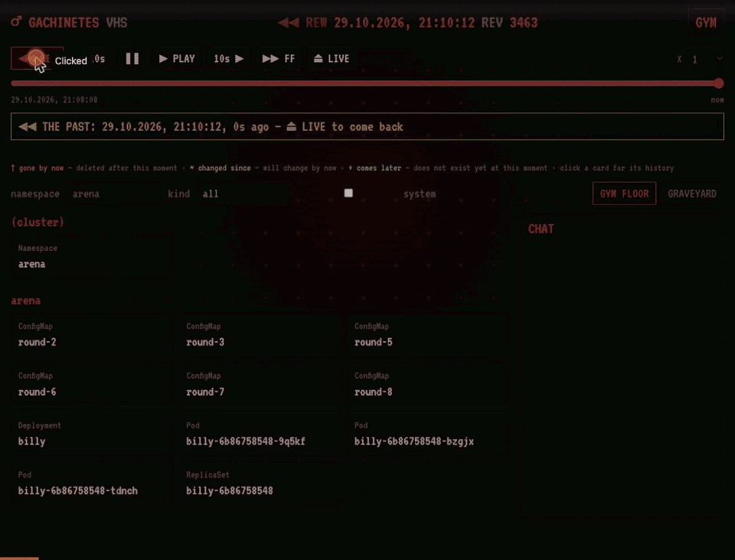Screen dimensions: 735x560
Task: Start playback with the PLAY button
Action: (x=177, y=59)
